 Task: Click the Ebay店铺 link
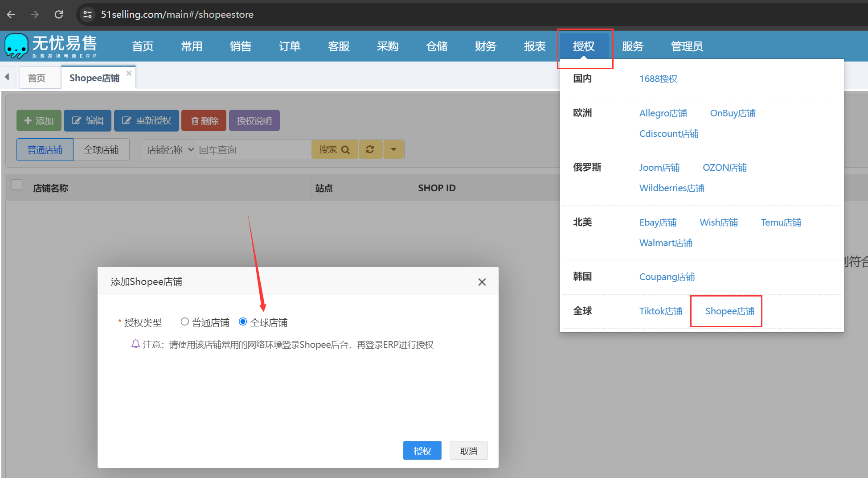pyautogui.click(x=658, y=223)
